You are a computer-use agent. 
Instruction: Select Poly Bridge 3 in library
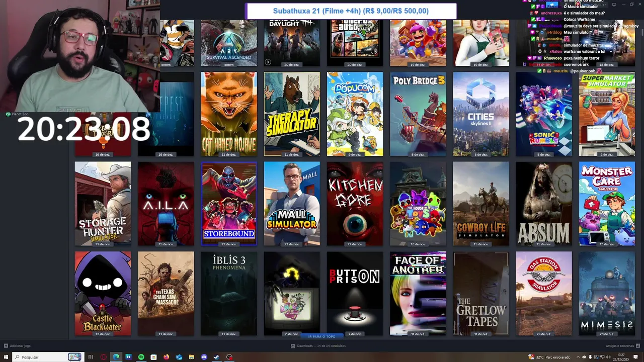418,114
